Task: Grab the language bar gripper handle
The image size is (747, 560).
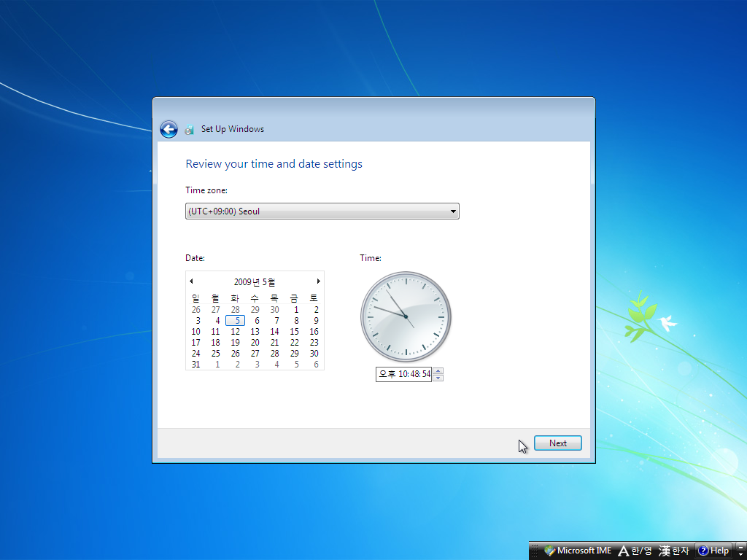Action: 535,551
